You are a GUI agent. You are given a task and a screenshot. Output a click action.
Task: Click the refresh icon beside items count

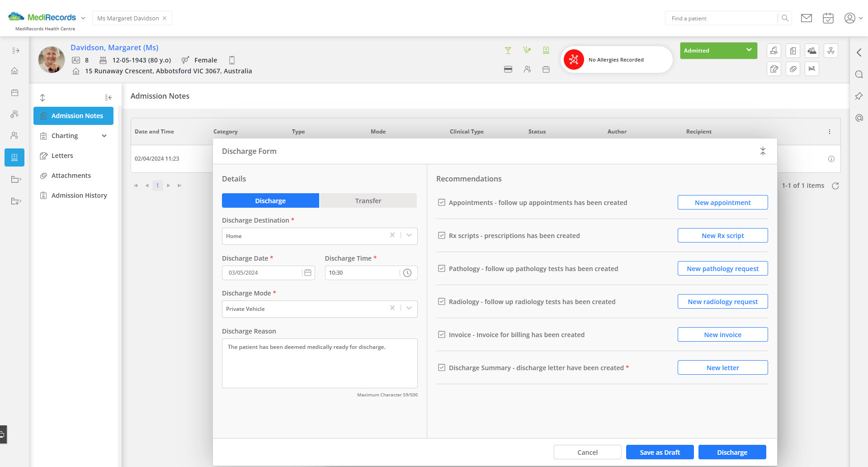pyautogui.click(x=835, y=186)
